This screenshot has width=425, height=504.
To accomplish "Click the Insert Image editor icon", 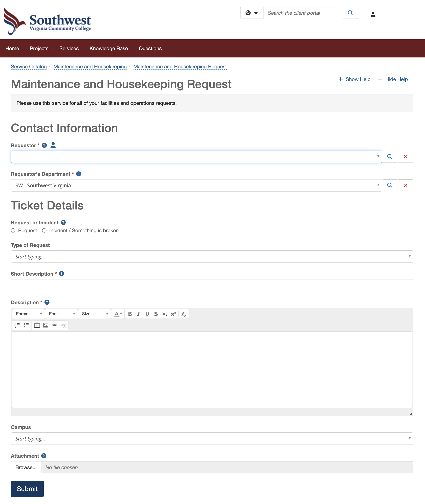I will click(46, 325).
